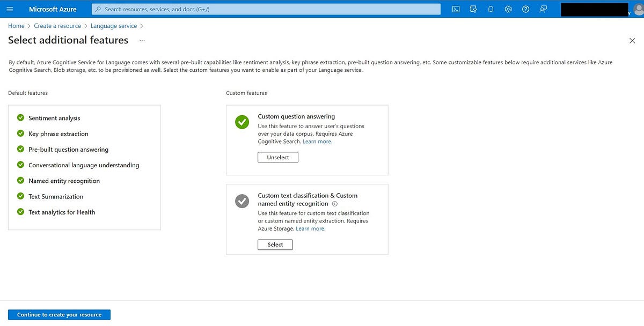Click the green checkmark beside Sentiment analysis
The image size is (644, 326).
20,118
